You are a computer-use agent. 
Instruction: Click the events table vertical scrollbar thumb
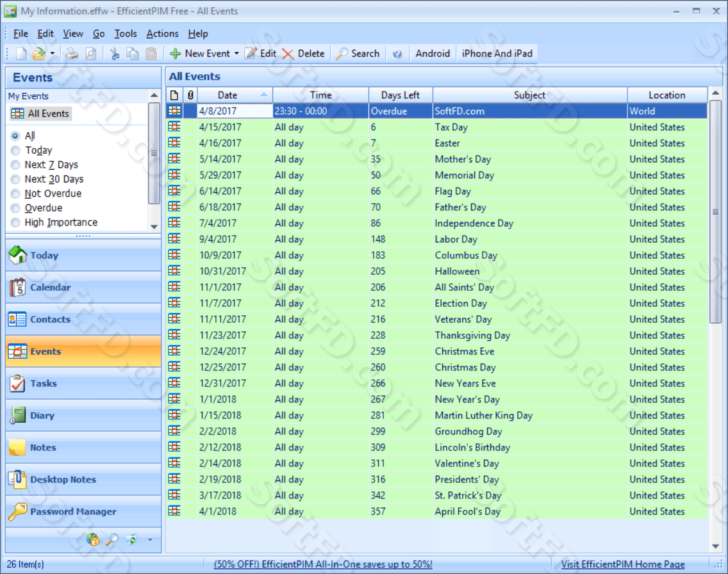[x=715, y=212]
